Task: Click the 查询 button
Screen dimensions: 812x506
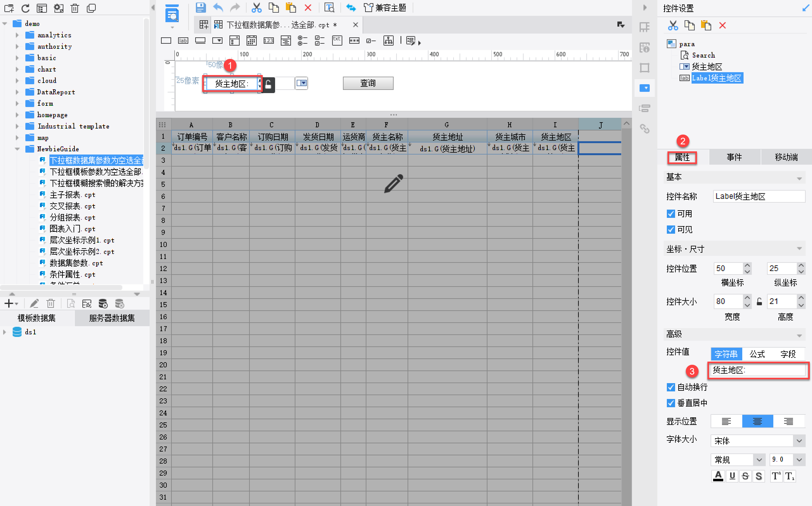Action: 368,83
